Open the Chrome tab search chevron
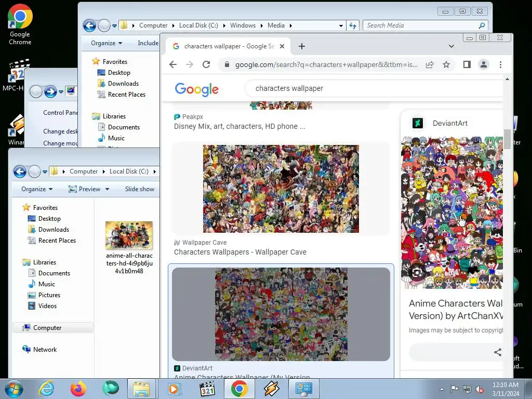Image resolution: width=532 pixels, height=399 pixels. [451, 46]
